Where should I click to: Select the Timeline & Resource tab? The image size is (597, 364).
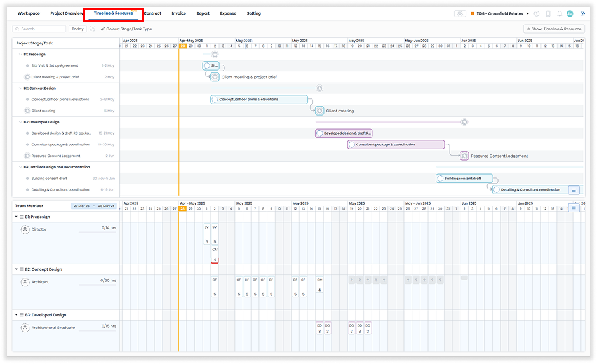tap(114, 13)
